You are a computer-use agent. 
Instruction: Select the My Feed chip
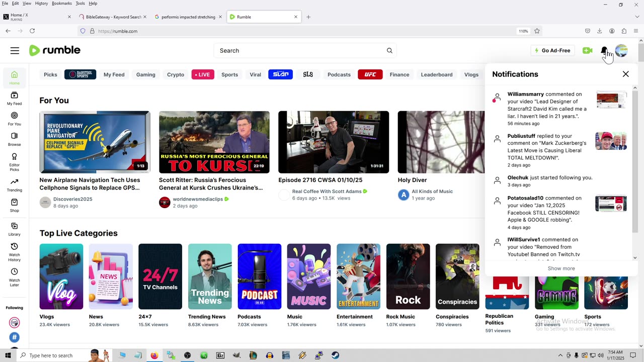114,75
